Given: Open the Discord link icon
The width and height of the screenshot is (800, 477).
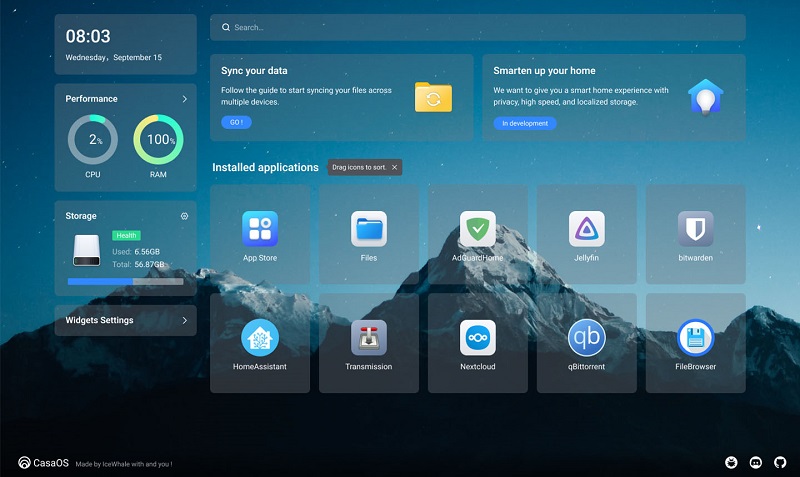Looking at the screenshot, I should [x=755, y=462].
